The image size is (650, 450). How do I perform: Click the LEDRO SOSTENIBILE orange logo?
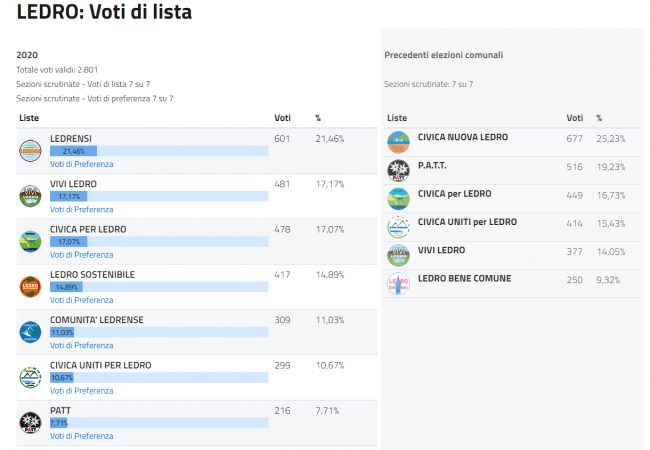(29, 286)
